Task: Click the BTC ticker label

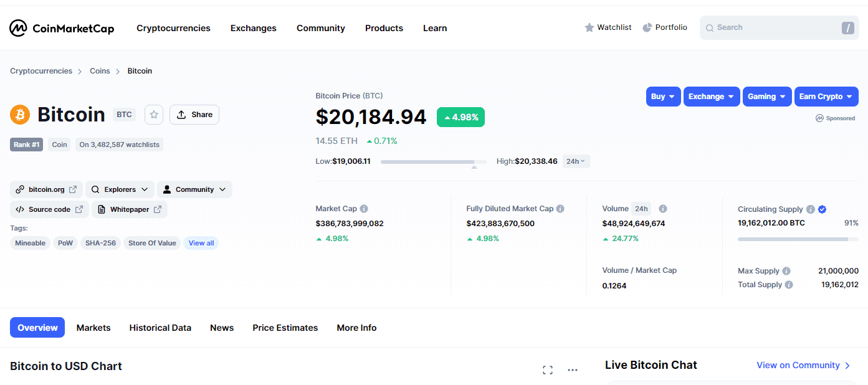Action: click(x=124, y=115)
